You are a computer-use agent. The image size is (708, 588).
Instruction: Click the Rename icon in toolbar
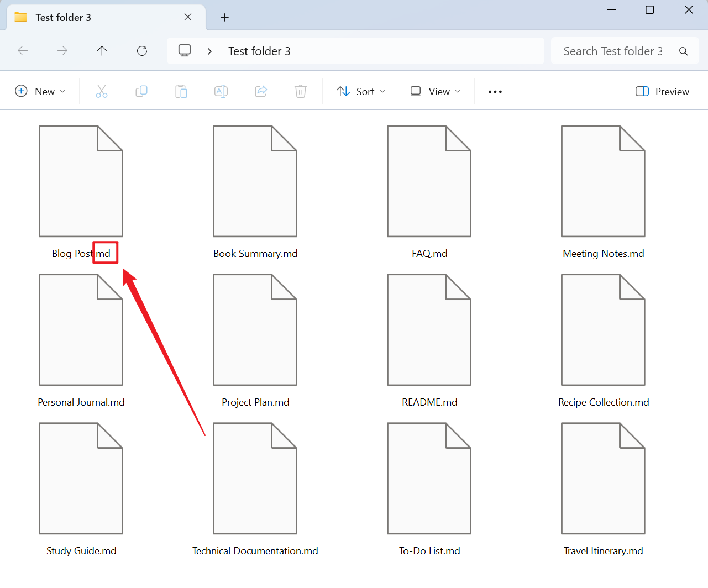coord(221,91)
